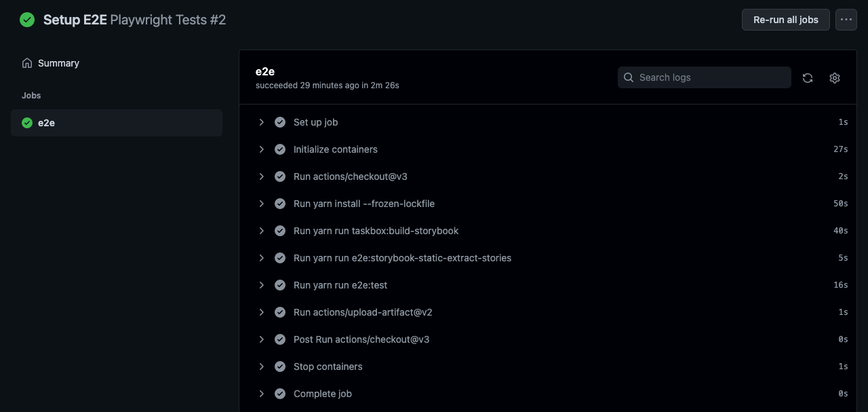Viewport: 868px width, 412px height.
Task: Open the Summary page in the sidebar
Action: (58, 63)
